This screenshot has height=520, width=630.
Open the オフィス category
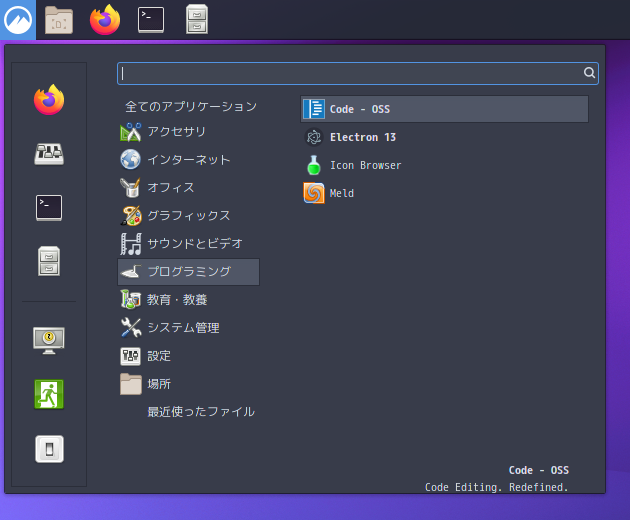pyautogui.click(x=188, y=188)
